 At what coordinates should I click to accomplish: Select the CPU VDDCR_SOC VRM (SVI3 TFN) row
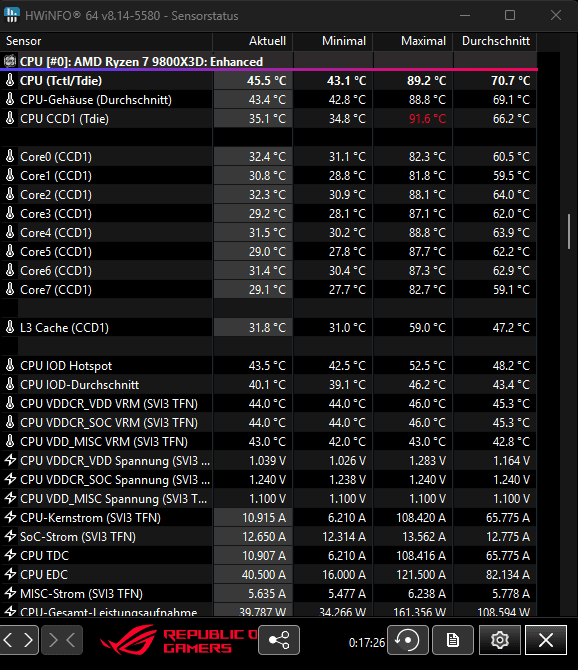(268, 423)
